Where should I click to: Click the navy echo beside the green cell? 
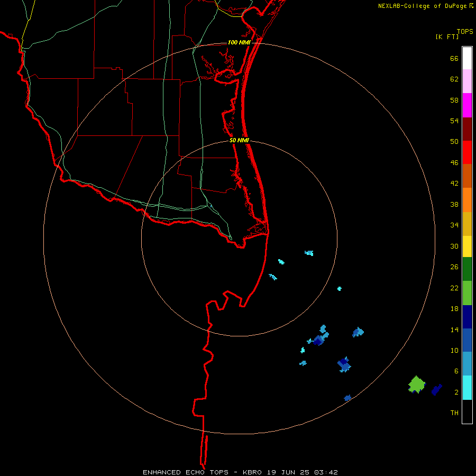[436, 390]
